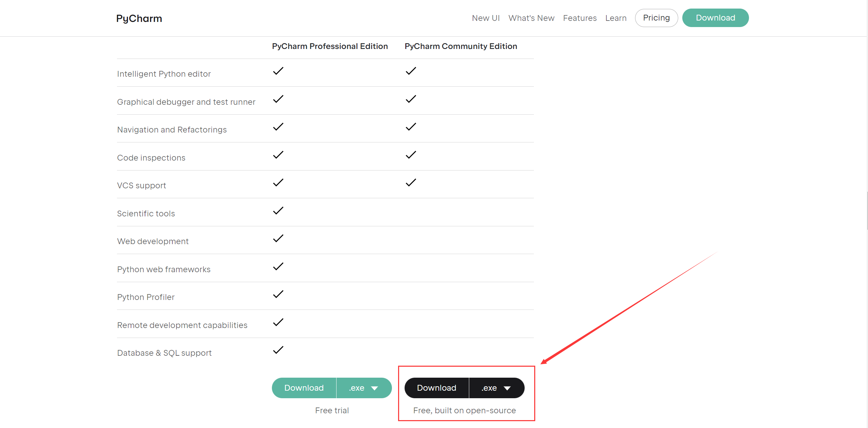The width and height of the screenshot is (868, 428).
Task: Download PyCharm Professional Edition (green button)
Action: pyautogui.click(x=304, y=388)
